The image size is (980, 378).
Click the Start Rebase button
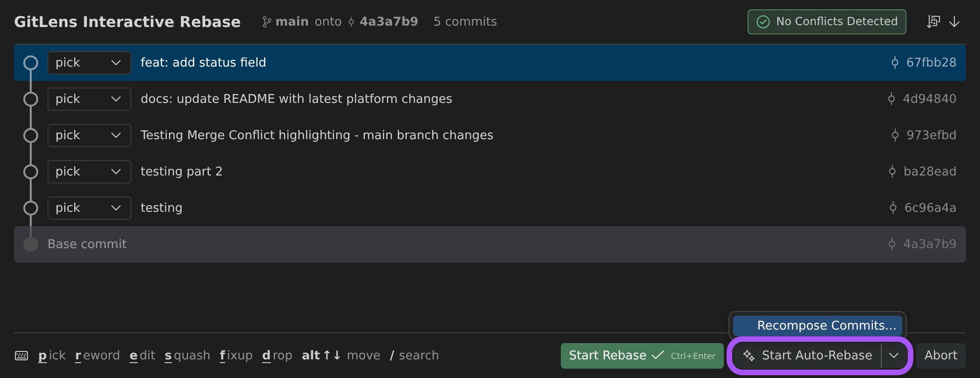(x=642, y=356)
